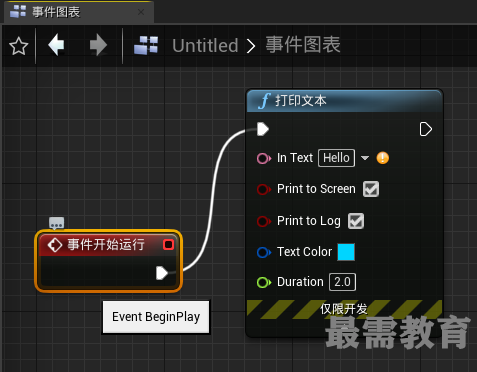Open the cyan Text Color swatch

(x=346, y=252)
